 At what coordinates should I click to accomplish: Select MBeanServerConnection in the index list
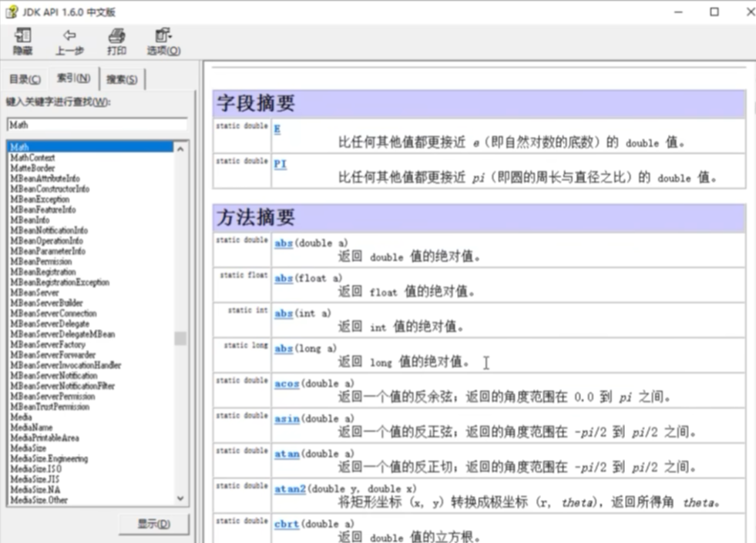pyautogui.click(x=53, y=313)
